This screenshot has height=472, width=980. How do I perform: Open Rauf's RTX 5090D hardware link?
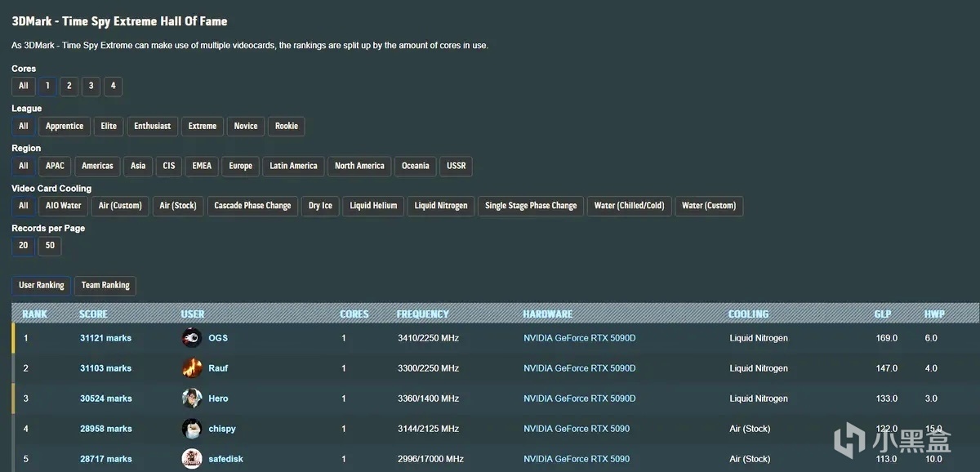click(580, 368)
